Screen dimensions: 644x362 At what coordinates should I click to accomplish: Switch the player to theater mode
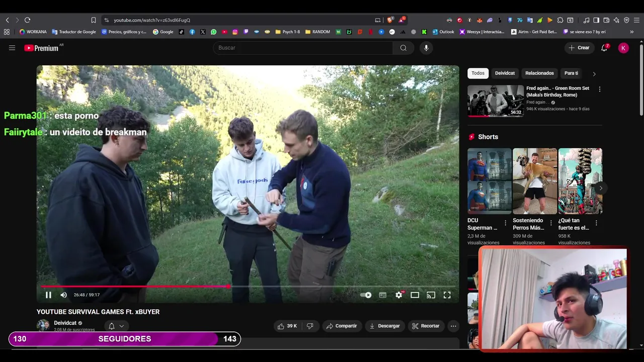pyautogui.click(x=415, y=295)
